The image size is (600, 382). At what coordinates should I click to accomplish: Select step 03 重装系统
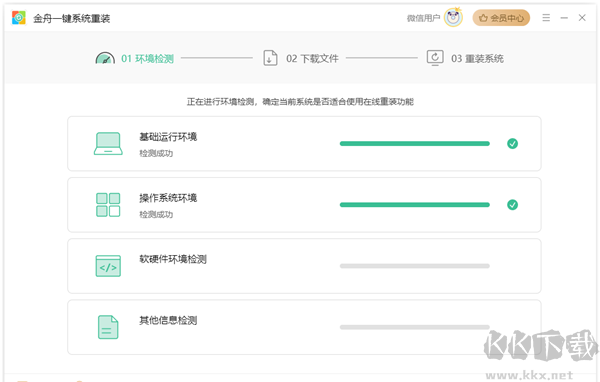tap(477, 59)
